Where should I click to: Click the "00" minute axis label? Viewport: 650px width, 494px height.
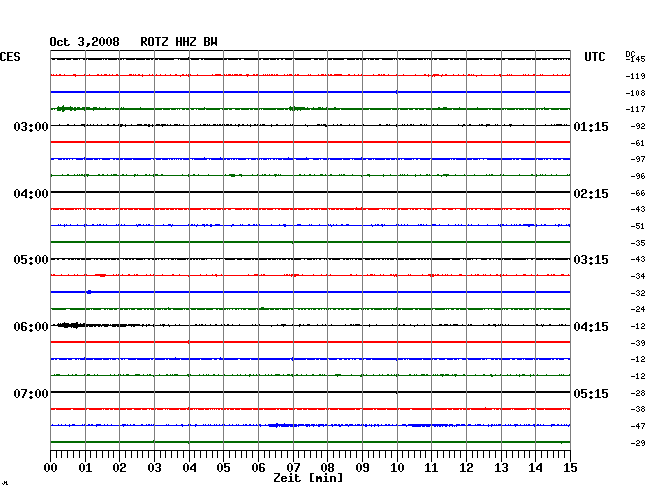tap(51, 468)
